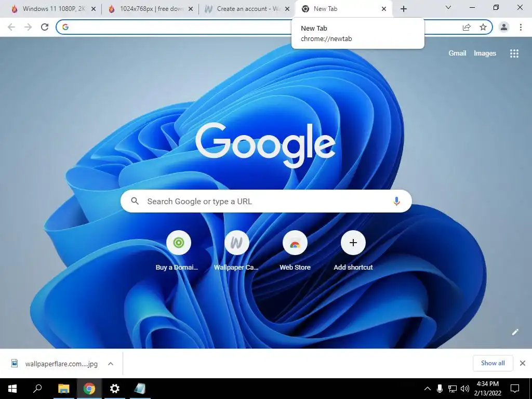The width and height of the screenshot is (532, 399).
Task: Open the Web Store shortcut
Action: [x=295, y=251]
